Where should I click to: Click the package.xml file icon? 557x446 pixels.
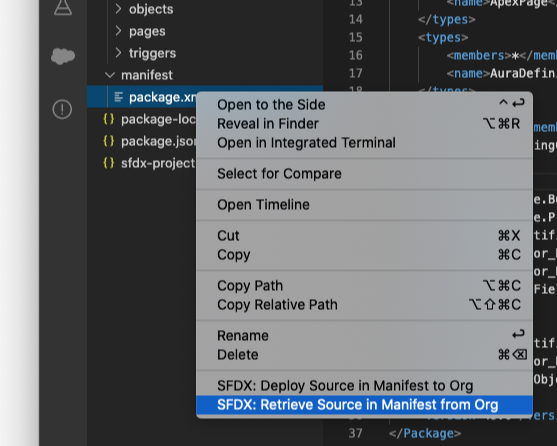tap(119, 97)
